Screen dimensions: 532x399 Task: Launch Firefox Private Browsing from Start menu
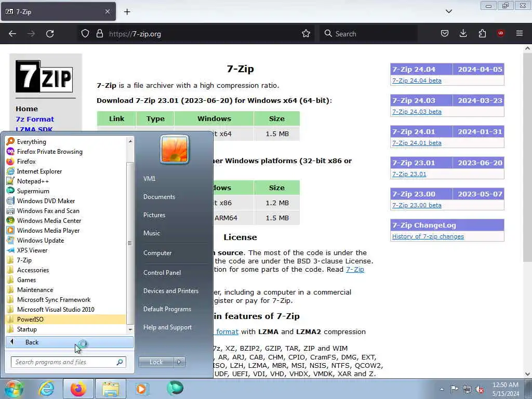tap(49, 151)
